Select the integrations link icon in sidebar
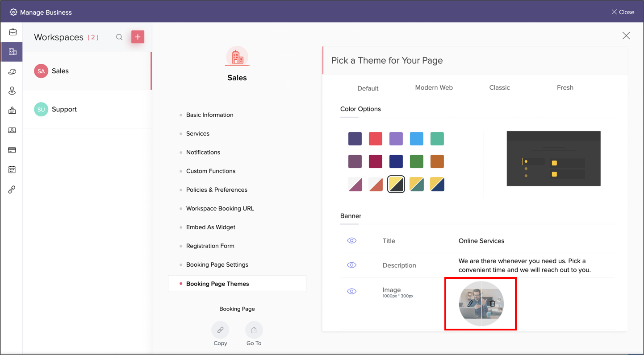The width and height of the screenshot is (644, 355). coord(12,189)
